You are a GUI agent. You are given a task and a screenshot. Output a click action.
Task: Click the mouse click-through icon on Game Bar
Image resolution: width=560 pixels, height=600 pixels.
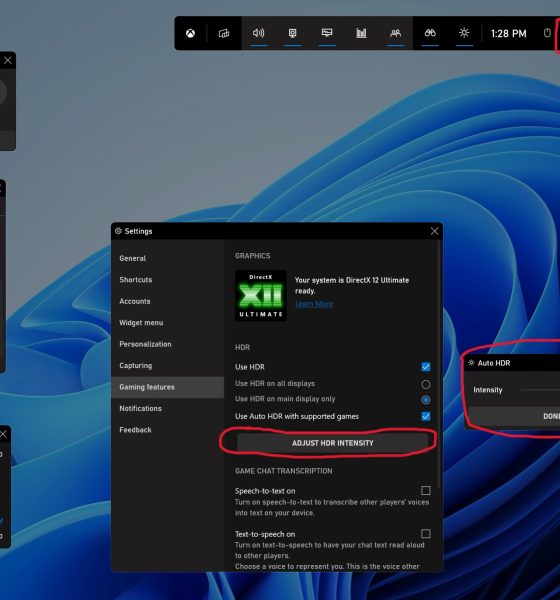click(x=547, y=33)
